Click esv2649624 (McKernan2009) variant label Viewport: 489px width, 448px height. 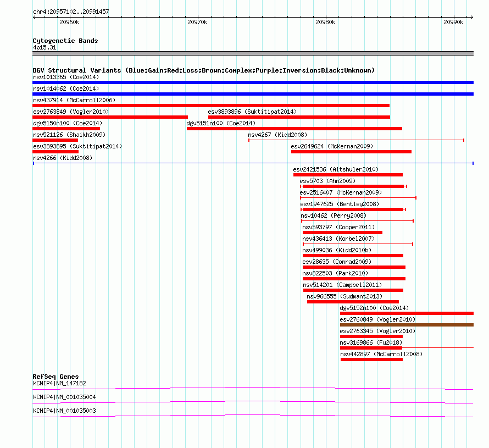(332, 146)
